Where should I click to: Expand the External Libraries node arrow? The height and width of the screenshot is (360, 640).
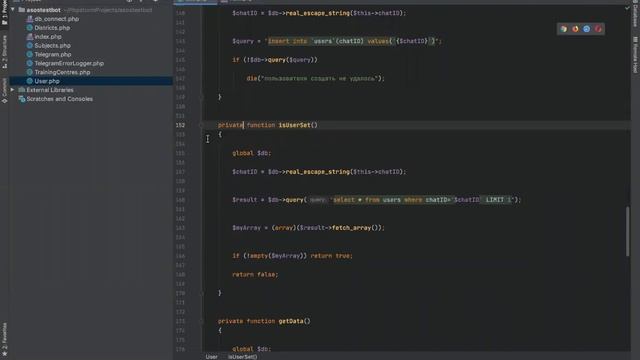coord(13,90)
